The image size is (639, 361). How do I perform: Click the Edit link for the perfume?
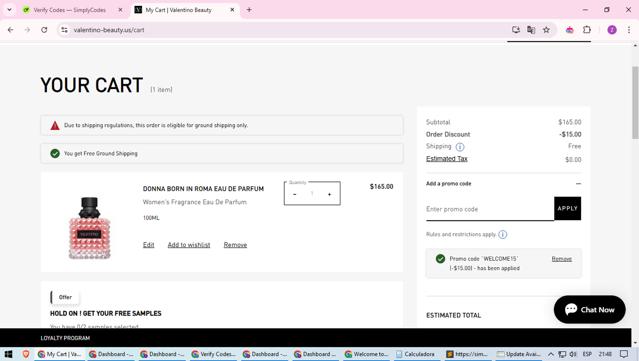[x=148, y=245]
